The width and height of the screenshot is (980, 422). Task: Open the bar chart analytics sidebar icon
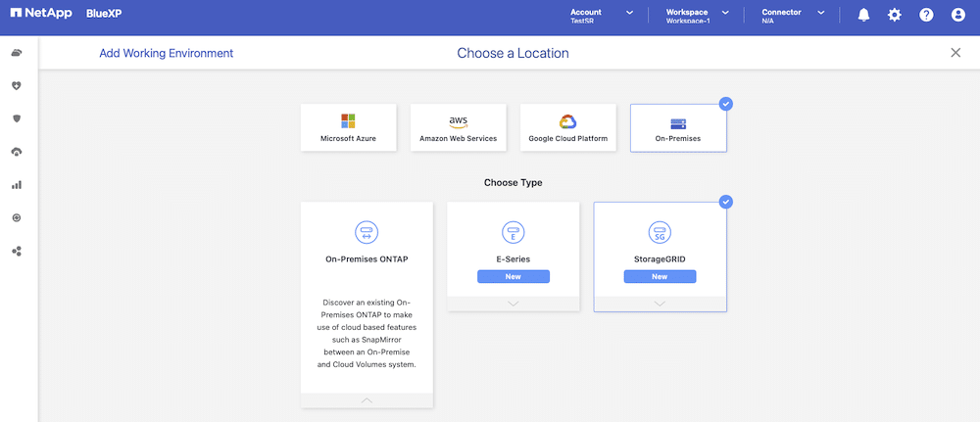click(x=17, y=185)
